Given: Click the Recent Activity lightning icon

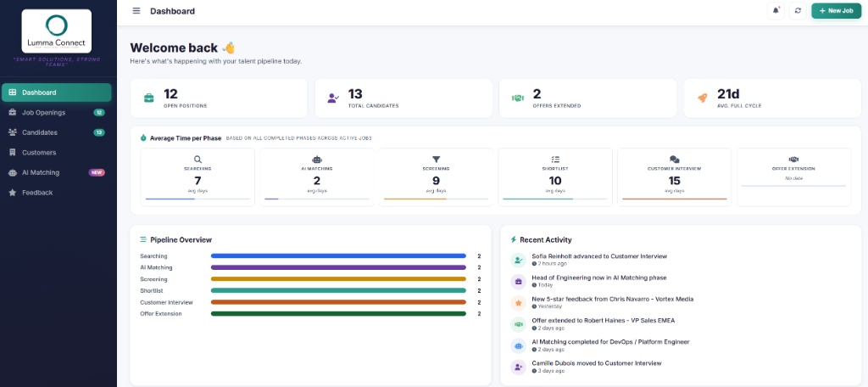Looking at the screenshot, I should tap(513, 240).
